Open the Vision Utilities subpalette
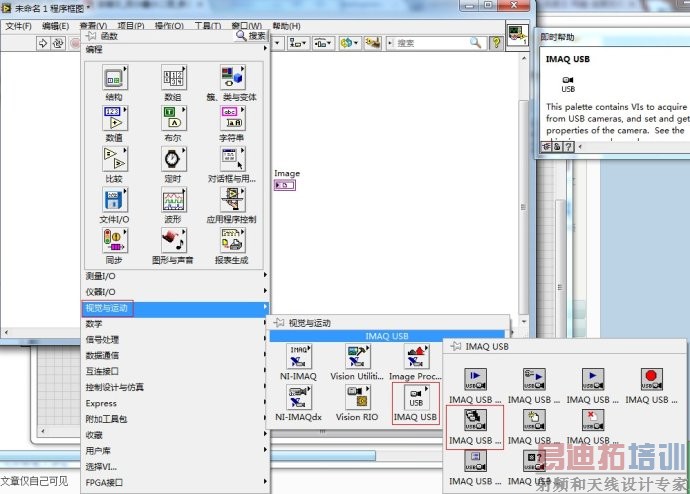The height and width of the screenshot is (494, 690). [x=357, y=357]
